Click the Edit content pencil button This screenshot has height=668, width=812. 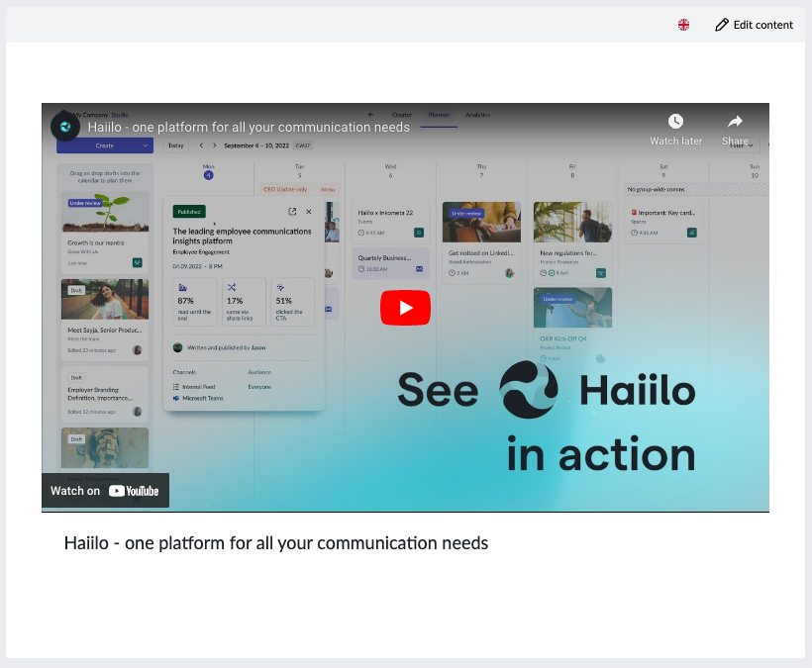755,25
